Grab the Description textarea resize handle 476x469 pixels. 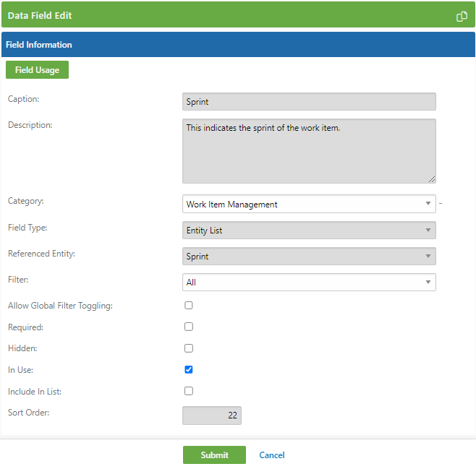coord(432,179)
